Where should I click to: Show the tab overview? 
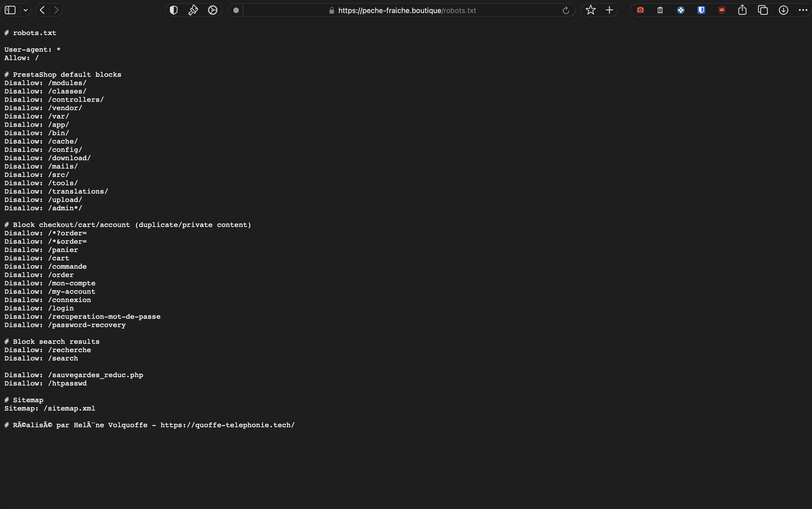coord(763,10)
